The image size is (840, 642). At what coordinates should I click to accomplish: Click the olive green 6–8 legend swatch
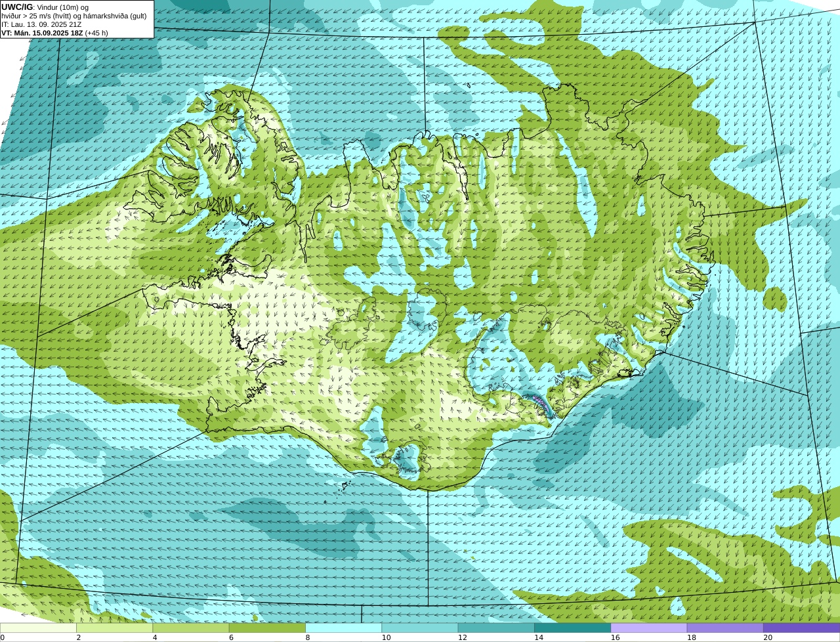coord(267,628)
